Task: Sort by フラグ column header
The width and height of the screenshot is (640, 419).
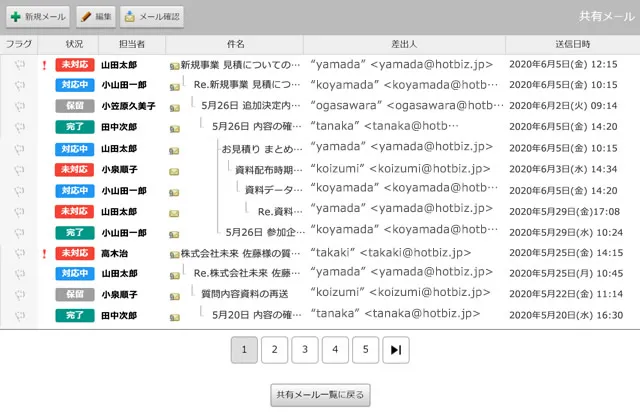Action: [x=19, y=44]
